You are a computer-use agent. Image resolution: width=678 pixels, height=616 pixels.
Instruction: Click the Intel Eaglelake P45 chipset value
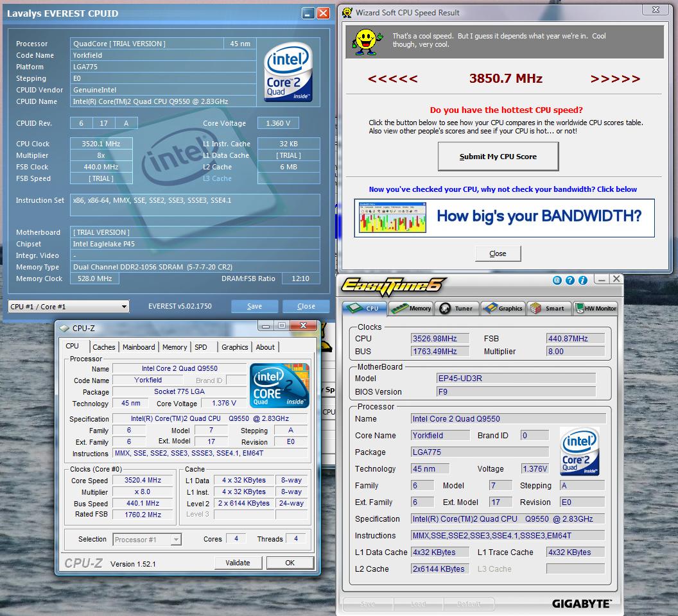click(195, 244)
